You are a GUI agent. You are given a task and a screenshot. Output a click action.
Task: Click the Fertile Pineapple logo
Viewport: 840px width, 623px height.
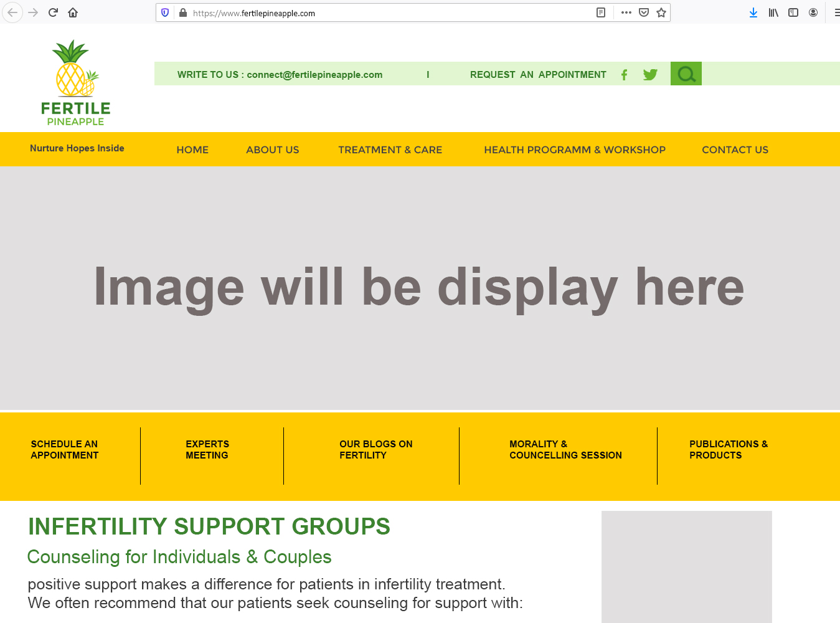tap(75, 83)
